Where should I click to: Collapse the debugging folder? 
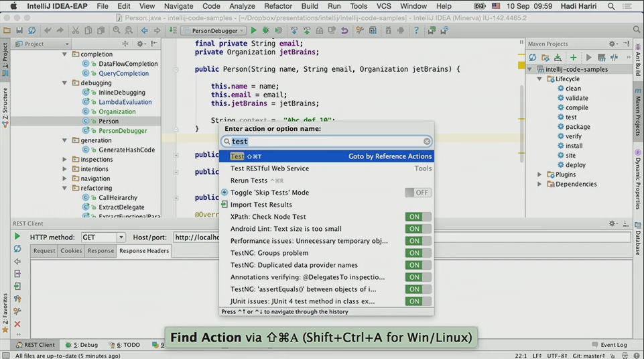[64, 83]
